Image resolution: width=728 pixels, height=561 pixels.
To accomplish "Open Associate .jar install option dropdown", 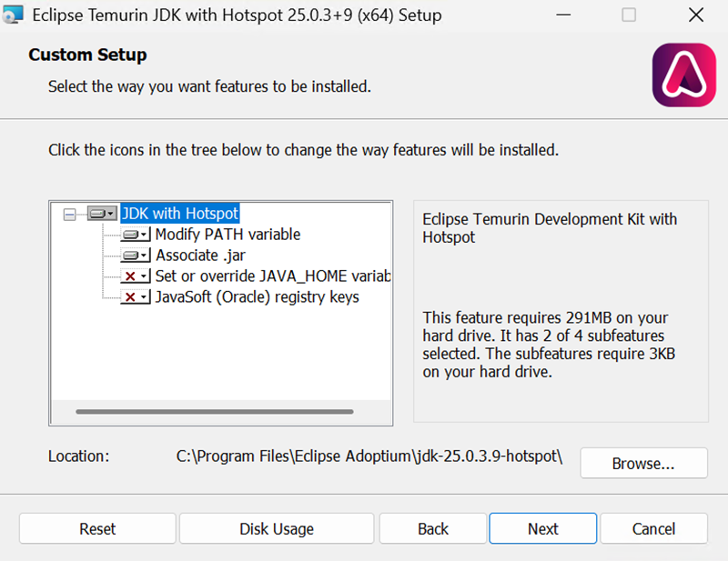I will pos(136,255).
